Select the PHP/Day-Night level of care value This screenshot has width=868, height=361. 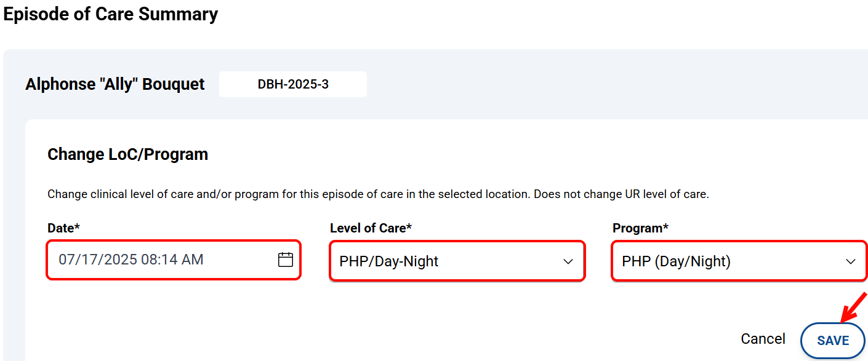(389, 261)
